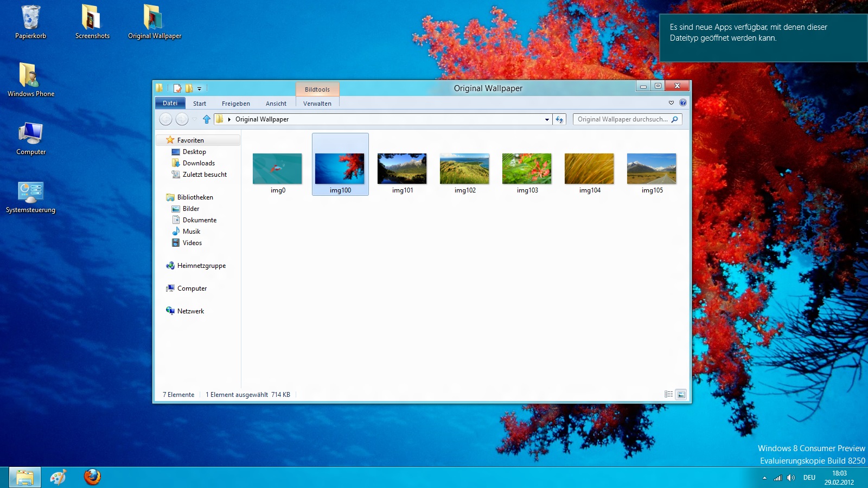Select Heimnetzgruppe in the sidebar
This screenshot has height=488, width=868.
(x=201, y=266)
